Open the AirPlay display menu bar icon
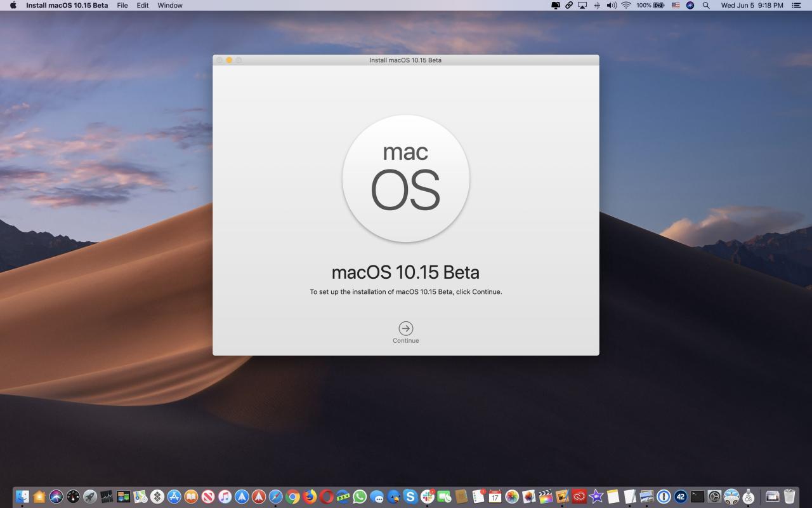The height and width of the screenshot is (508, 812). pos(582,5)
